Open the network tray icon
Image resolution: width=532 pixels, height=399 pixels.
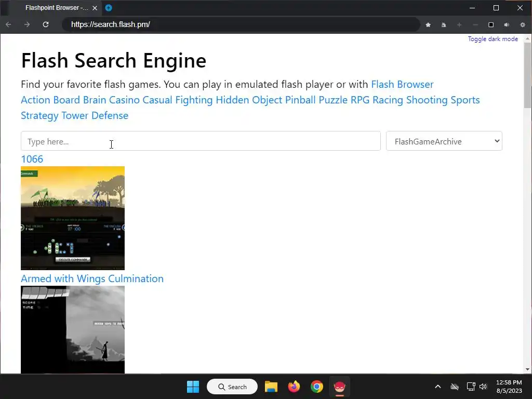(x=471, y=387)
